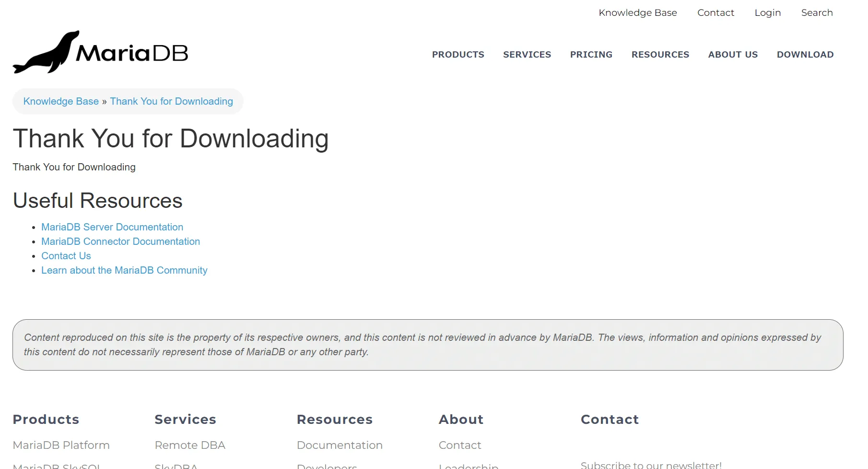Open the ABOUT US menu

[x=733, y=55]
